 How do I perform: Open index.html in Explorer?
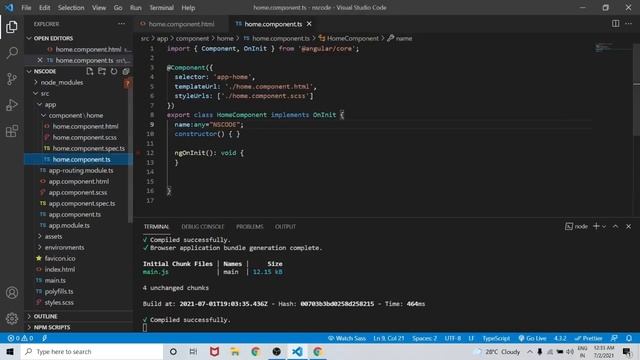pyautogui.click(x=60, y=269)
